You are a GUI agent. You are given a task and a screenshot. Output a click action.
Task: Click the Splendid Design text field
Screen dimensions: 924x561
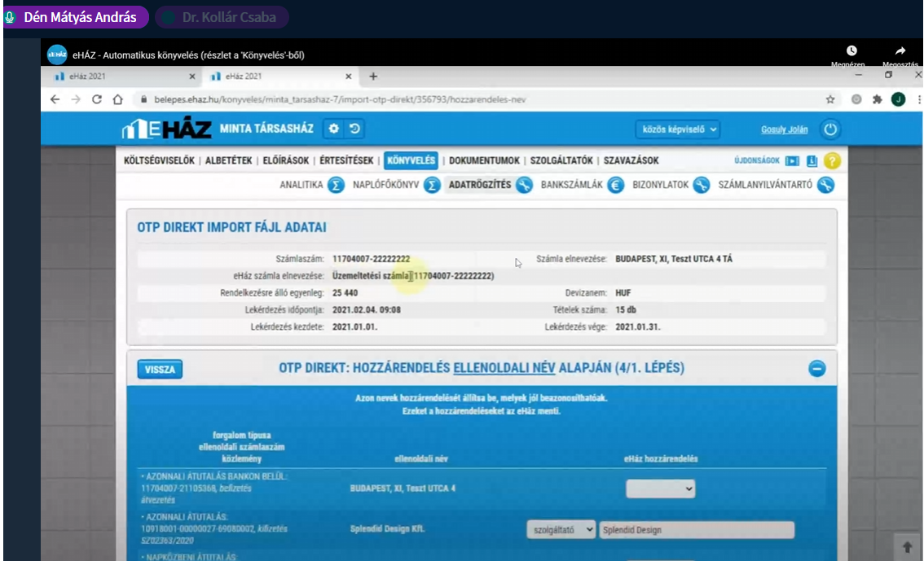[x=696, y=530]
